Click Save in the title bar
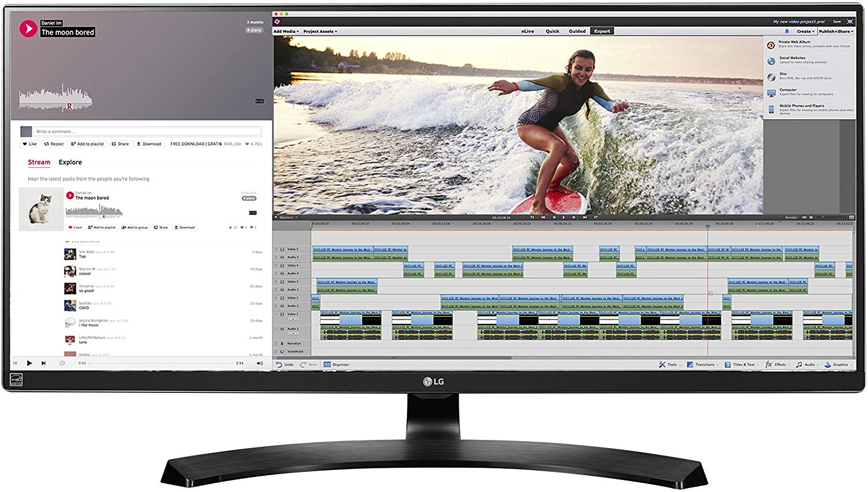The width and height of the screenshot is (868, 492). 837,21
